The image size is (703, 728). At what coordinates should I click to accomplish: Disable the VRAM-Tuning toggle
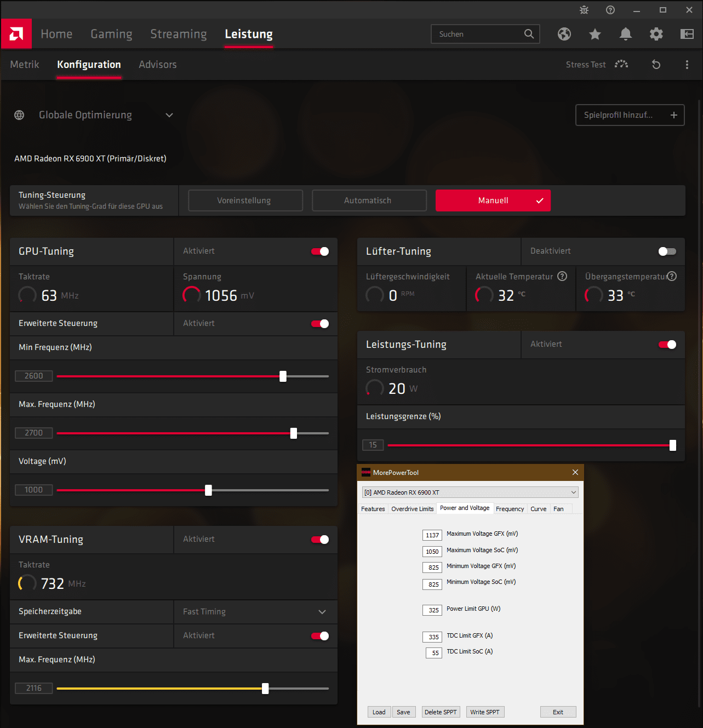coord(320,540)
